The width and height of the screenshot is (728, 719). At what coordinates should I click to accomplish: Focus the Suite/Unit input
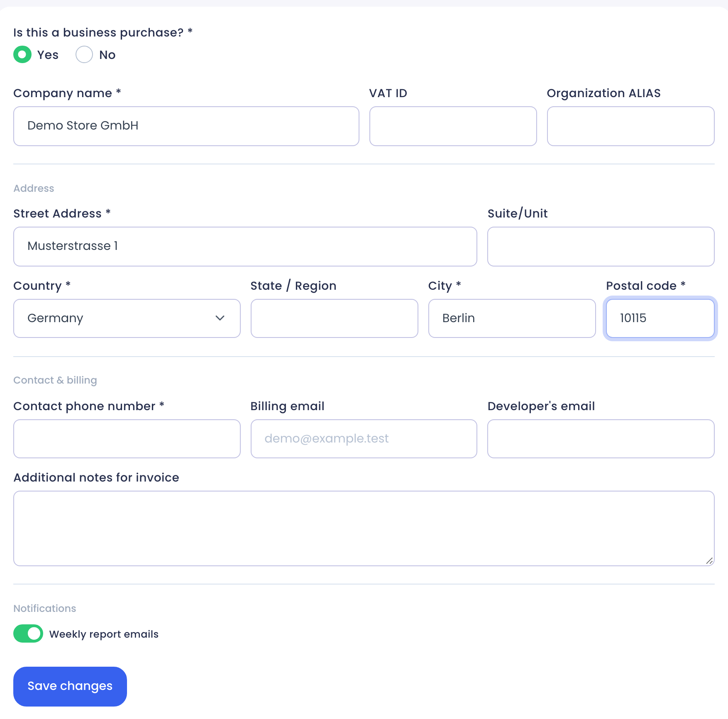601,247
